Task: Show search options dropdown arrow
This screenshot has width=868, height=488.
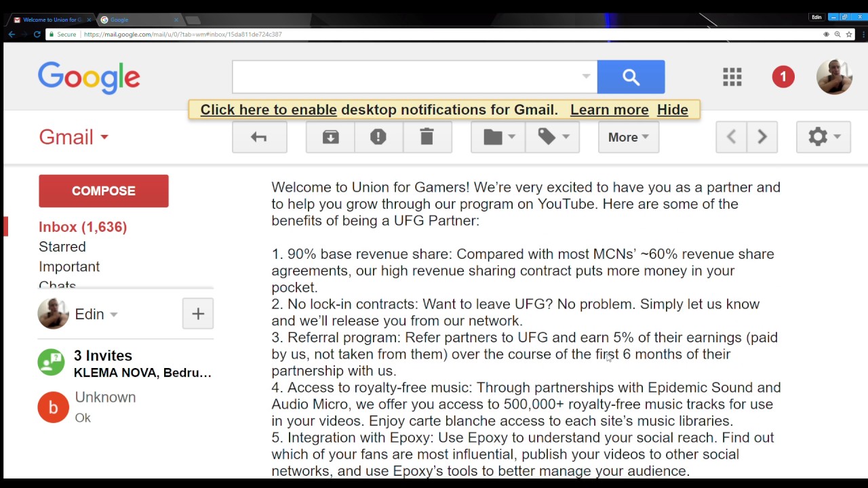Action: 586,77
